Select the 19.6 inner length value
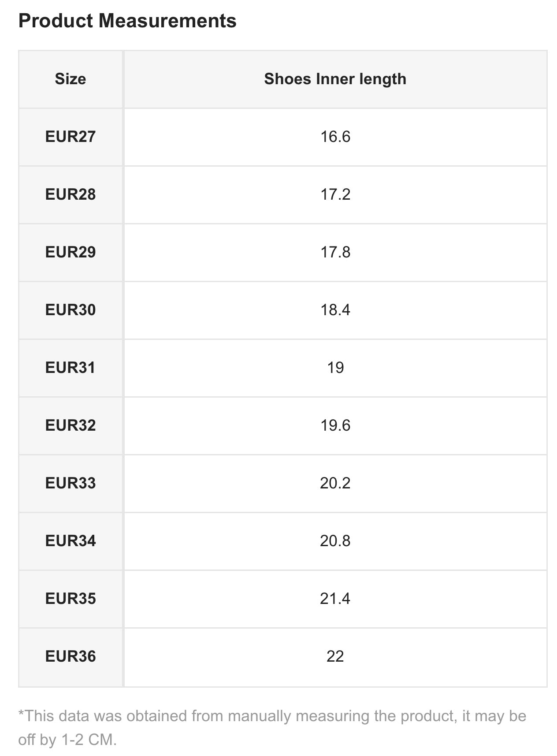Image resolution: width=557 pixels, height=756 pixels. [335, 425]
